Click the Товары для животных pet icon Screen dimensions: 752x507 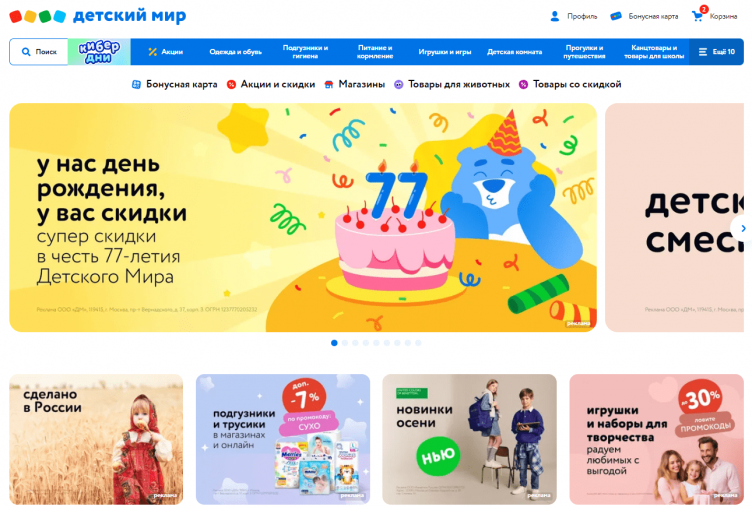pyautogui.click(x=399, y=84)
